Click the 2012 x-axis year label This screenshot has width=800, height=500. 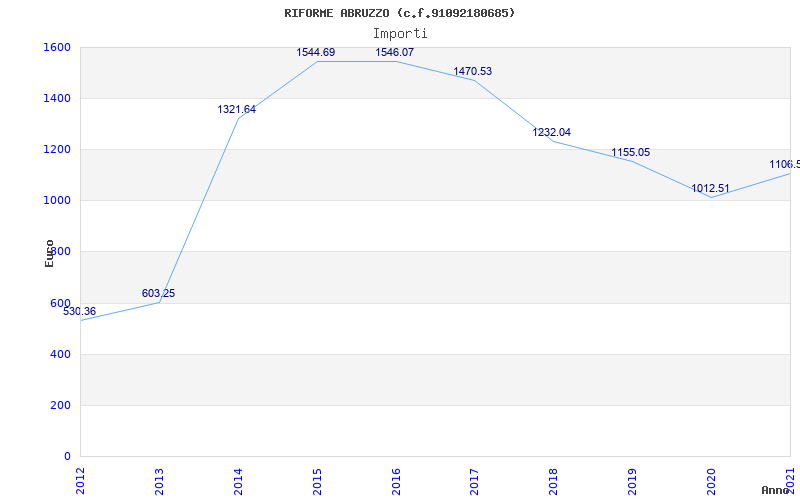tap(80, 478)
